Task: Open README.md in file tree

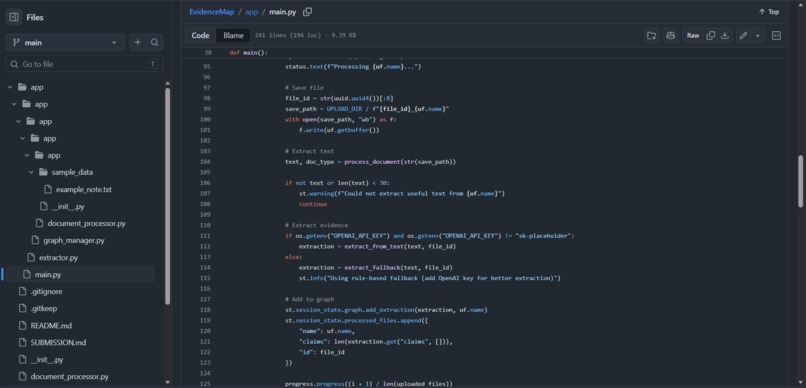Action: pyautogui.click(x=50, y=325)
